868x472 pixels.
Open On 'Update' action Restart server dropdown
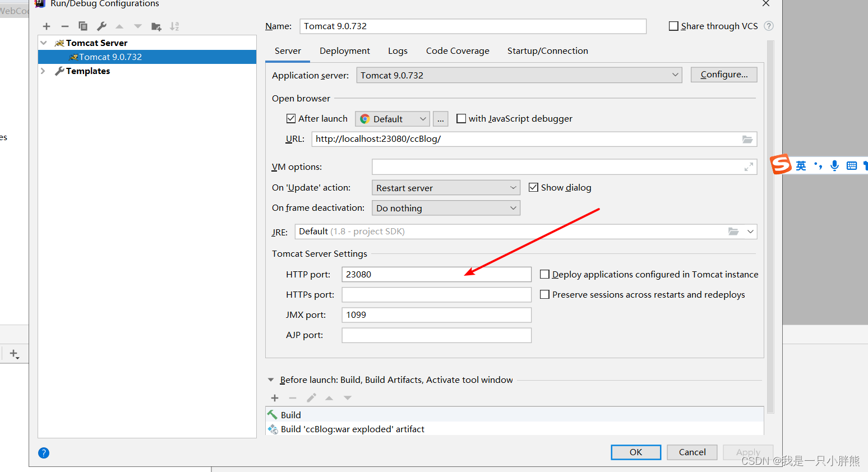(x=446, y=188)
